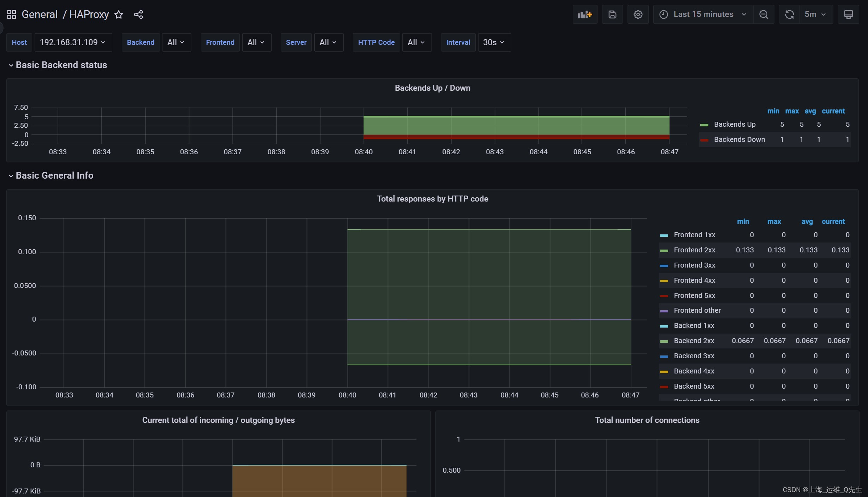The height and width of the screenshot is (497, 868).
Task: Click Backend 5xx red color swatch
Action: 664,387
